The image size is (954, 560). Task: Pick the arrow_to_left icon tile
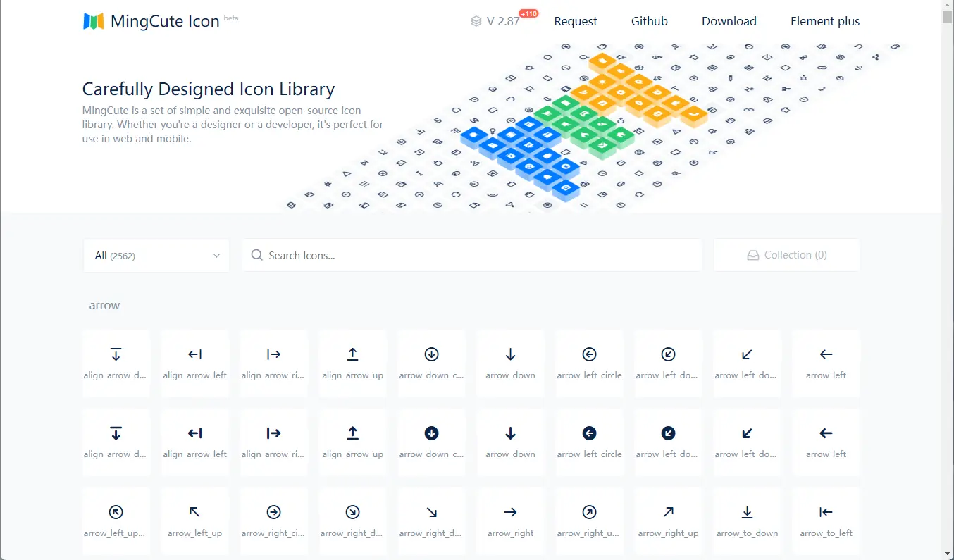[826, 521]
